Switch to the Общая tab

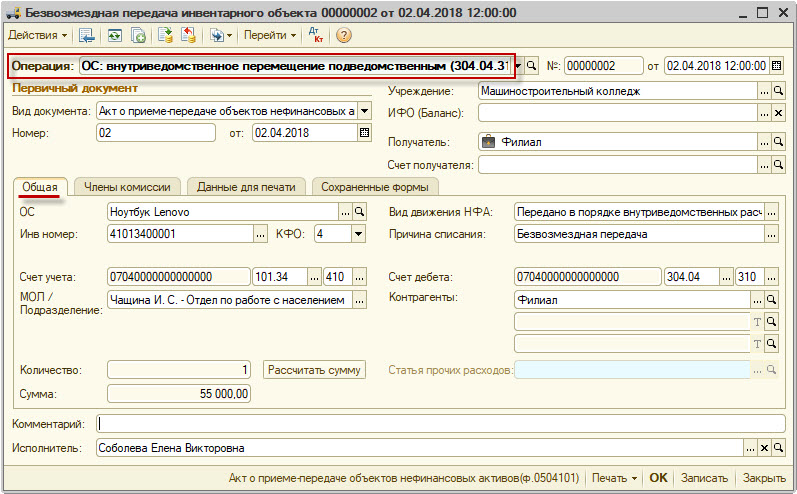(40, 187)
